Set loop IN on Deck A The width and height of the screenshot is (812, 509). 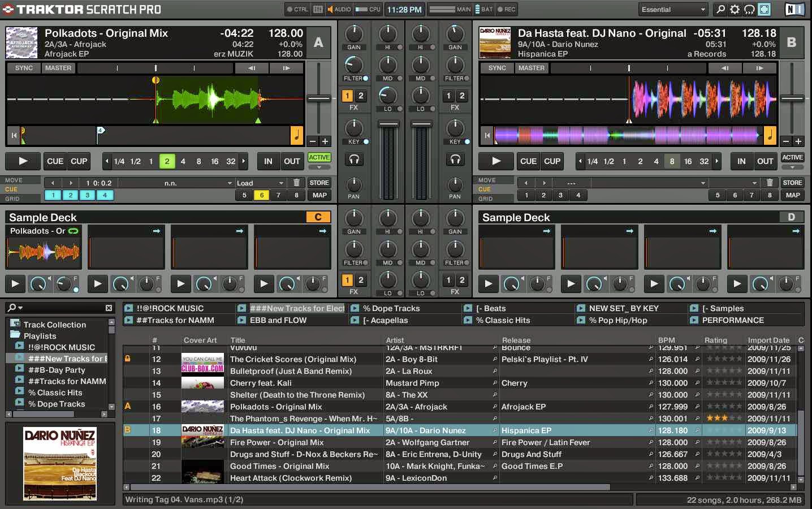pos(268,161)
